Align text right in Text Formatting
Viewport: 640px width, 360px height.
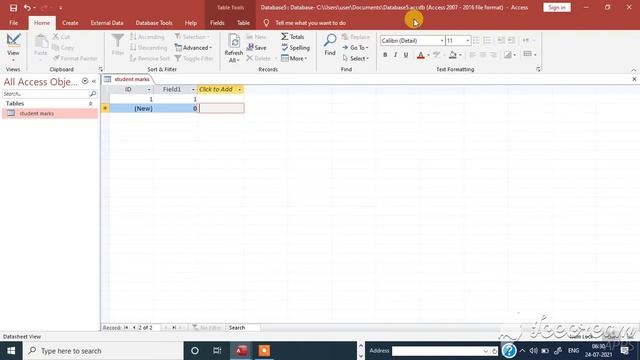click(x=493, y=55)
